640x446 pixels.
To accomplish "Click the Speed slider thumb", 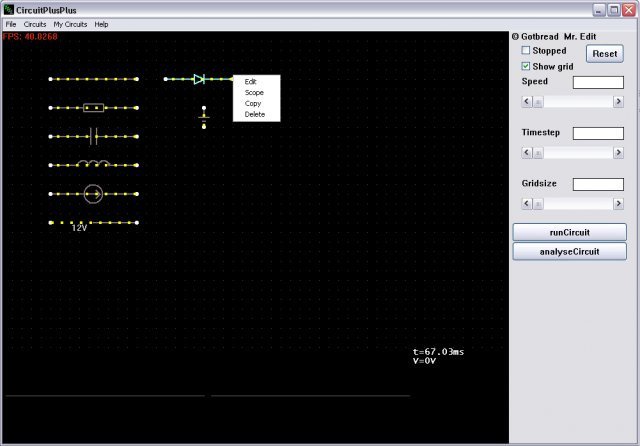I will click(x=538, y=102).
